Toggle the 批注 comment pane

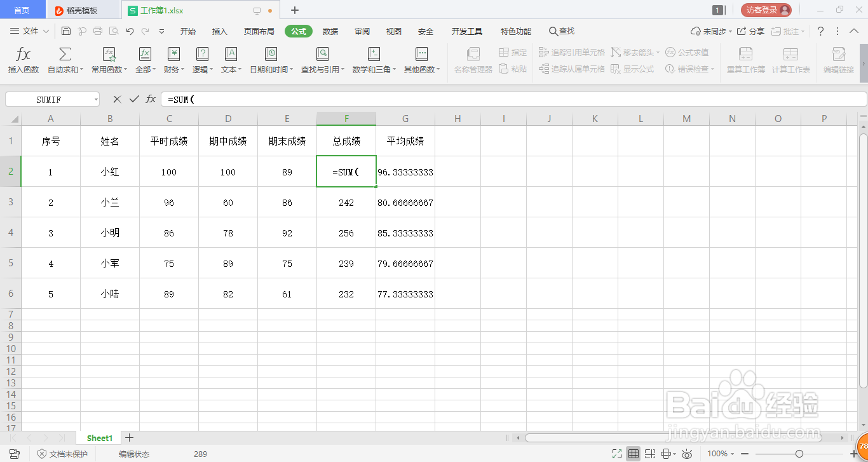(x=785, y=31)
